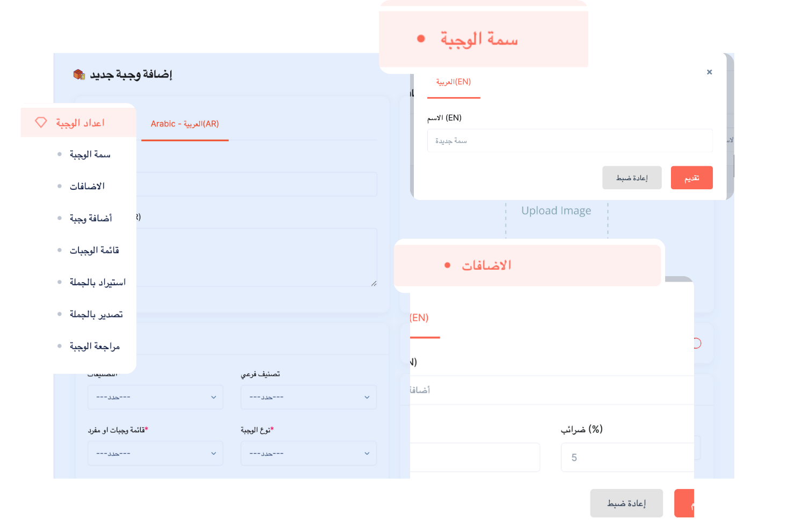
Task: Open سمة الوجبة in the sidebar menu
Action: click(x=90, y=154)
